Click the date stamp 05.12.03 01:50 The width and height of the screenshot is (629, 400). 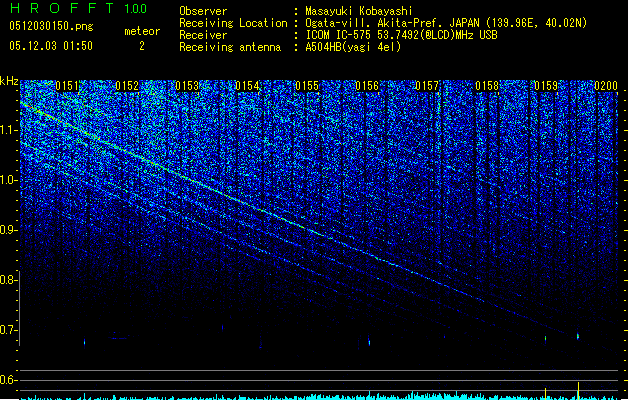[x=51, y=46]
